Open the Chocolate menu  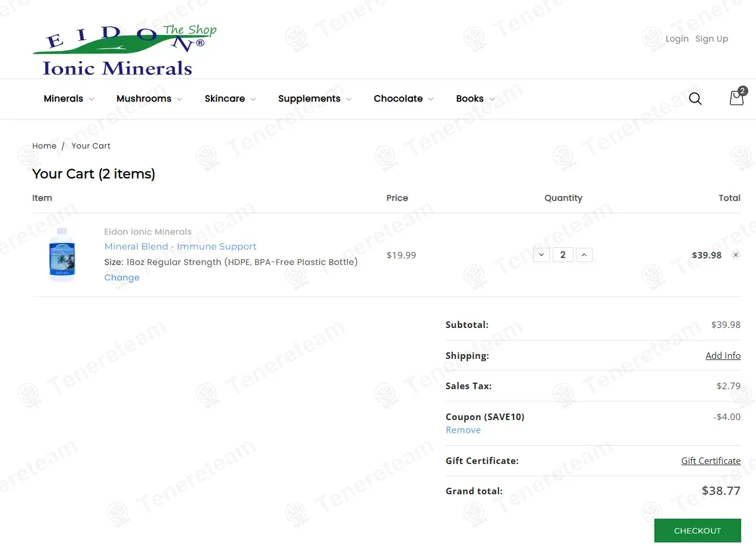pos(403,99)
